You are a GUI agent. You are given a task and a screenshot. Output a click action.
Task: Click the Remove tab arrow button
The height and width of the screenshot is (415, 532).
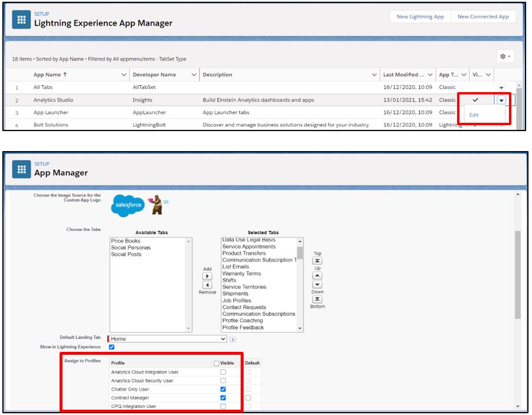pyautogui.click(x=207, y=285)
